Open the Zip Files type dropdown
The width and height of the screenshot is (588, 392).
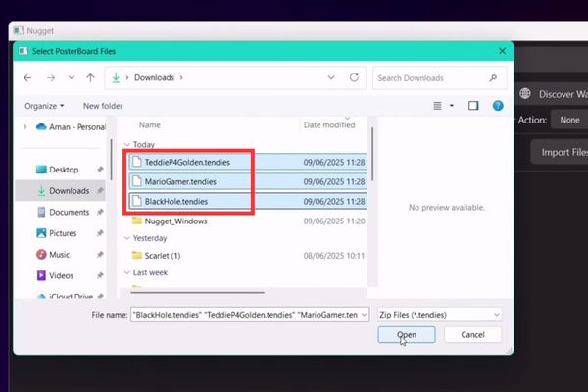coord(438,314)
